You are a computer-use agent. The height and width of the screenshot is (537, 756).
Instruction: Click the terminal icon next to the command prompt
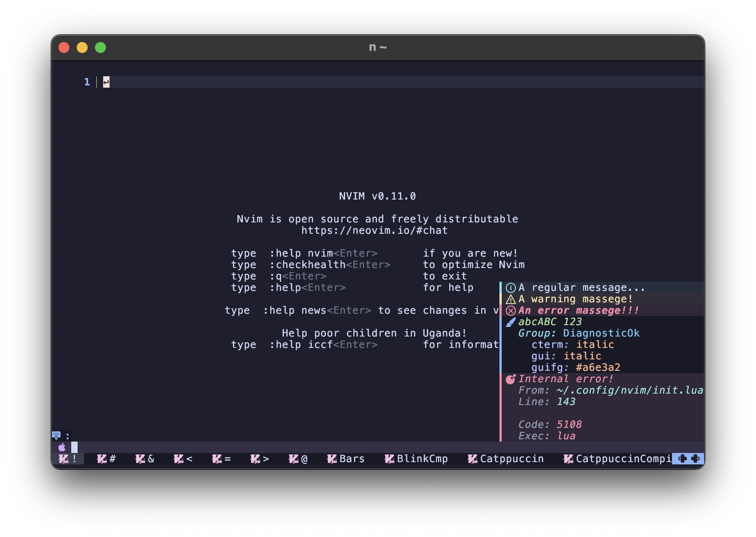pyautogui.click(x=57, y=434)
